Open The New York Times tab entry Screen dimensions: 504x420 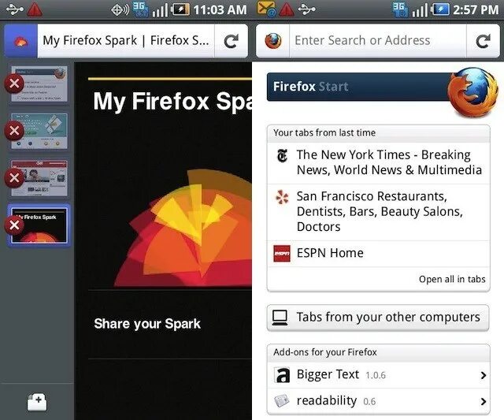[379, 163]
